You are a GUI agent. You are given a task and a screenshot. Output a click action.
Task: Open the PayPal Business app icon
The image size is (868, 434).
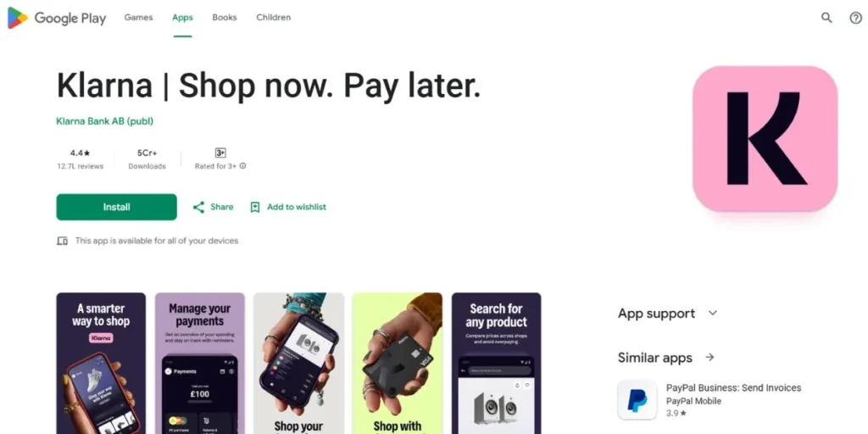tap(637, 400)
